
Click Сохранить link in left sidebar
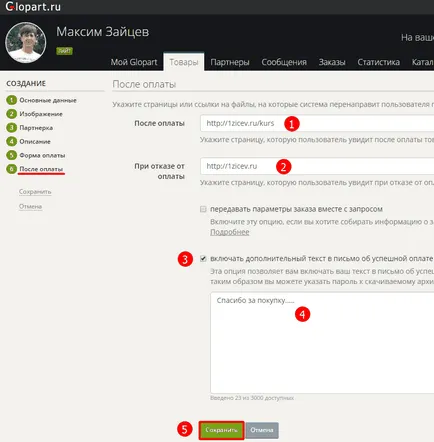(x=35, y=192)
